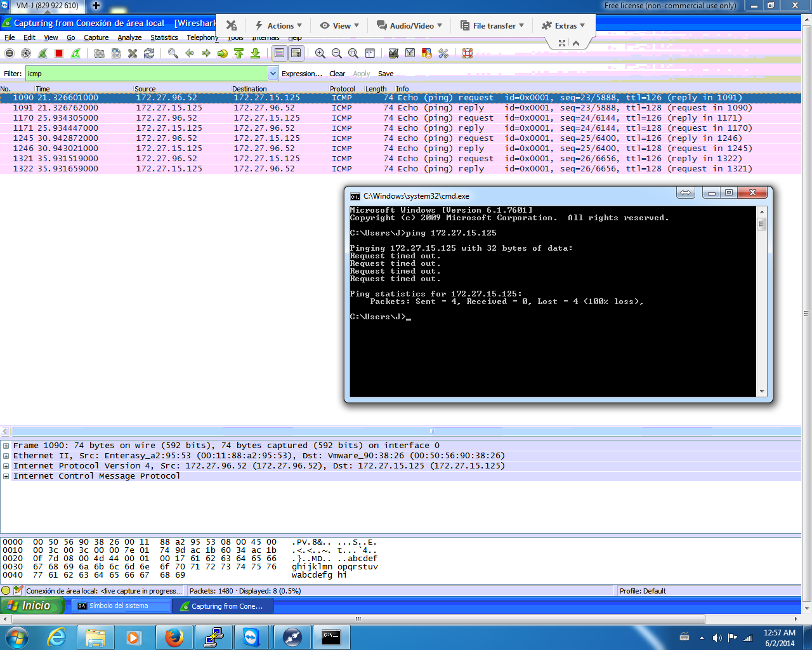The width and height of the screenshot is (812, 650).
Task: Open a capture file folder icon
Action: (99, 53)
